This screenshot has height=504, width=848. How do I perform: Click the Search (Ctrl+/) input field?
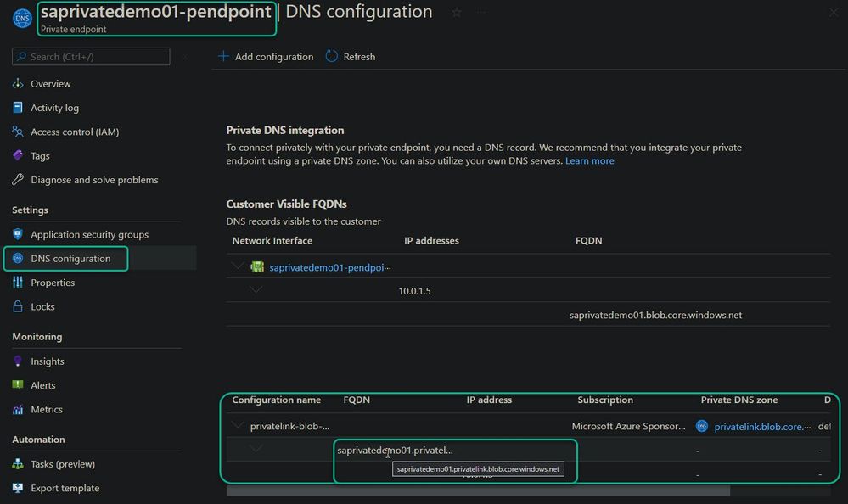[x=91, y=56]
